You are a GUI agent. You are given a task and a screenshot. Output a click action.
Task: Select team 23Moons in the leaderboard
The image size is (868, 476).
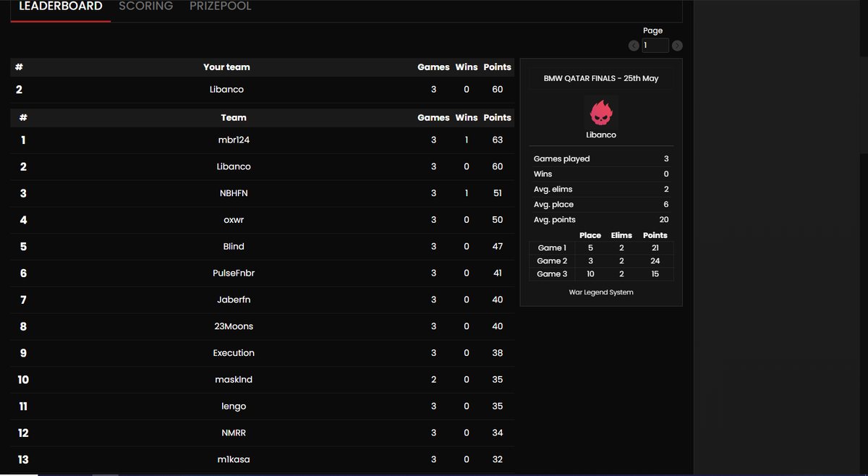263,326
